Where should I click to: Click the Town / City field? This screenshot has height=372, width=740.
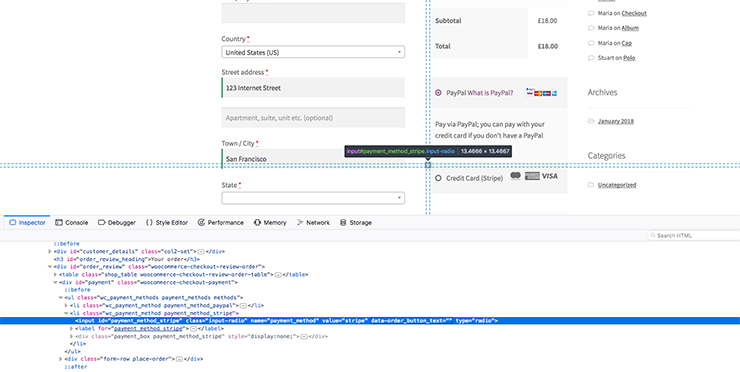coord(313,159)
